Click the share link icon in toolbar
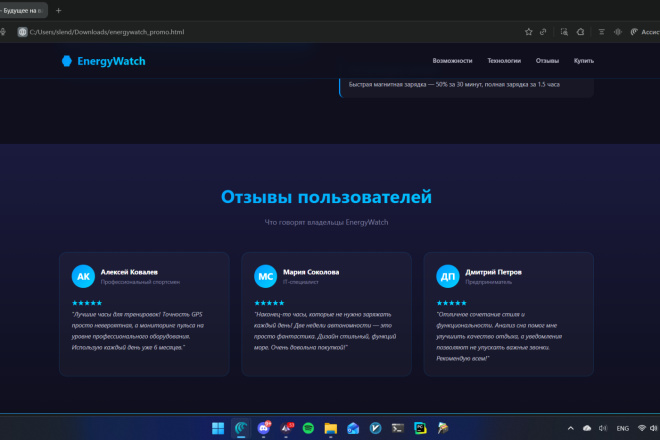This screenshot has width=660, height=440. 543,32
